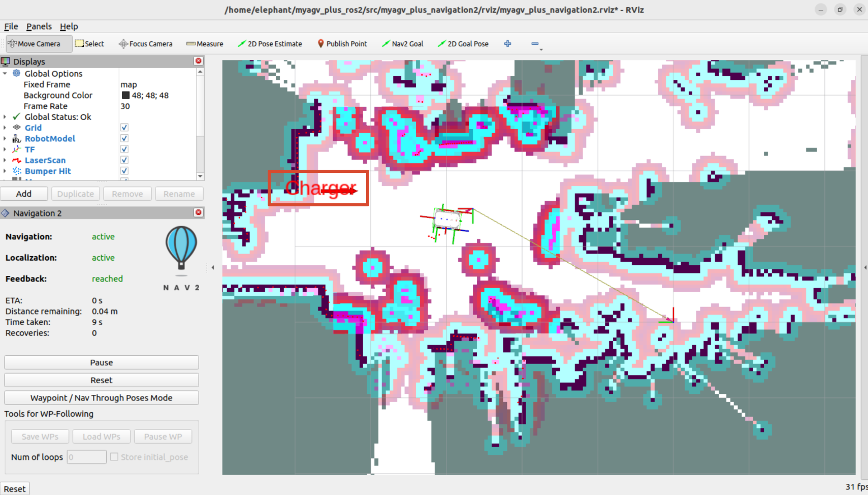Click Reset in the Navigation 2 panel
The width and height of the screenshot is (868, 495).
[102, 380]
